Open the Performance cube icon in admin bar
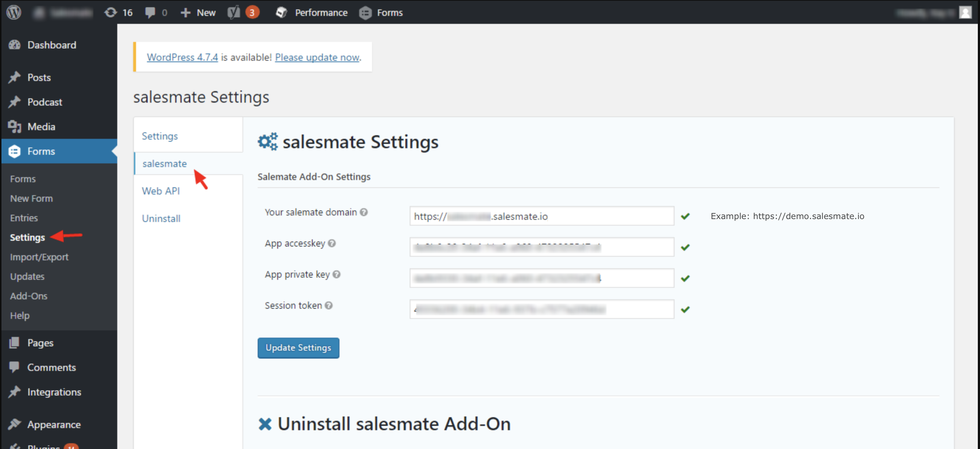The width and height of the screenshot is (980, 449). coord(282,13)
